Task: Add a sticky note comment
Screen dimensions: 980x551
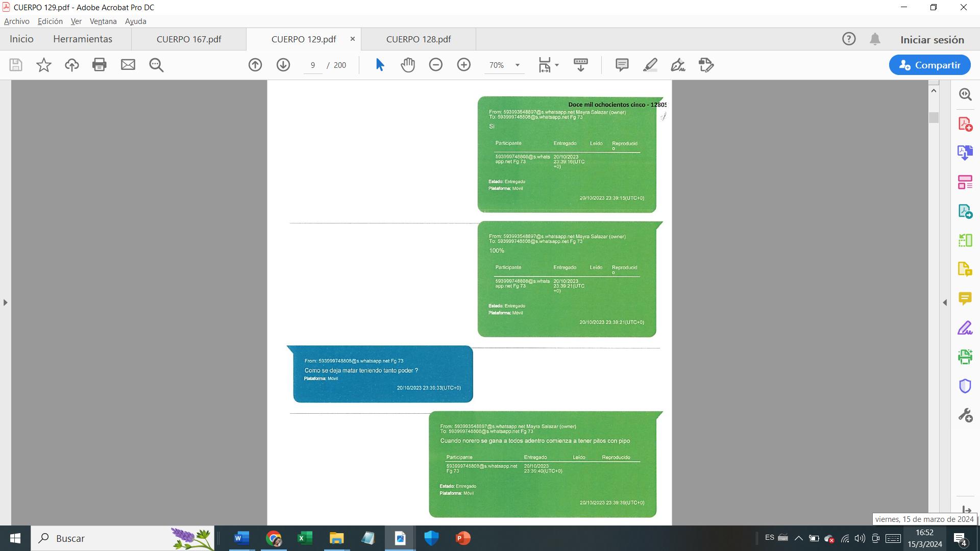Action: pos(622,65)
